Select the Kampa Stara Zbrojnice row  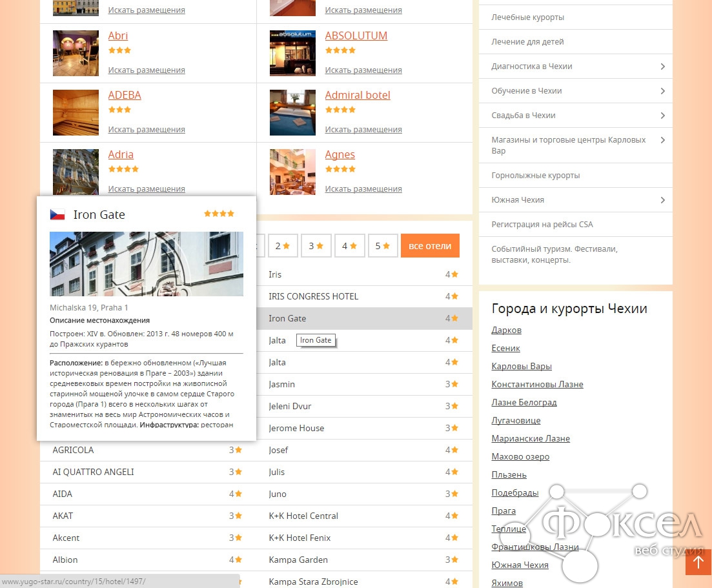[364, 580]
